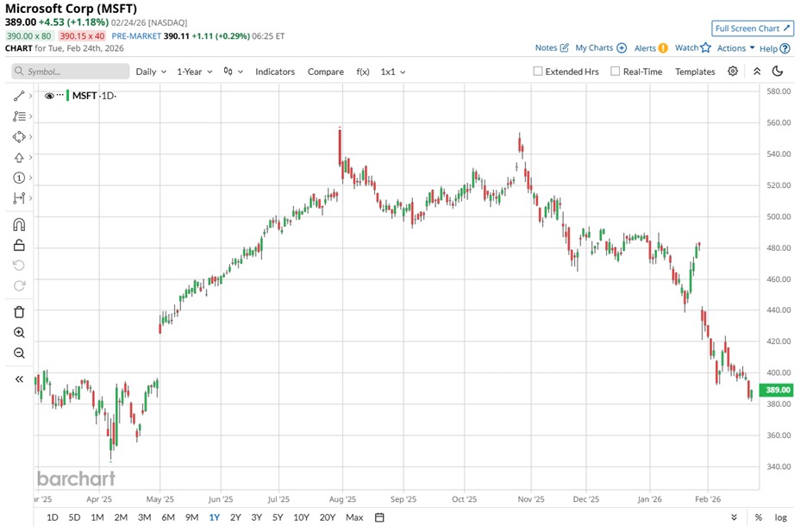Viewport: 807px width, 532px height.
Task: Switch to dark mode via moon icon
Action: tap(778, 72)
